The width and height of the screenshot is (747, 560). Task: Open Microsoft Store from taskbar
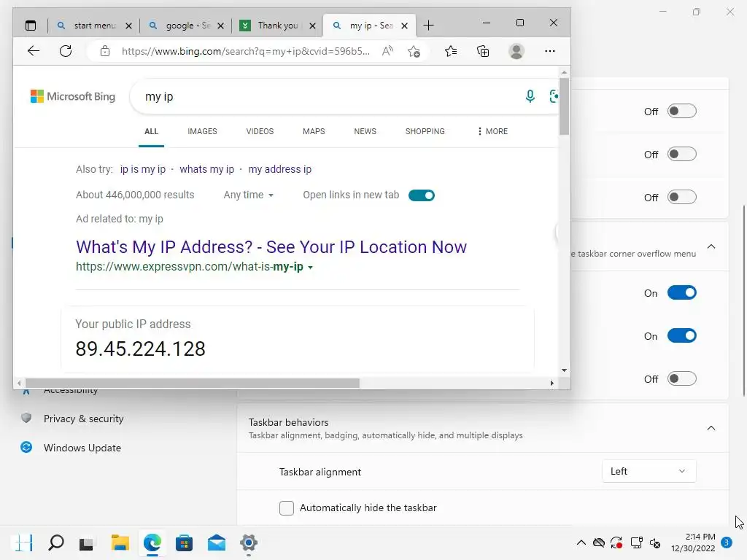184,542
